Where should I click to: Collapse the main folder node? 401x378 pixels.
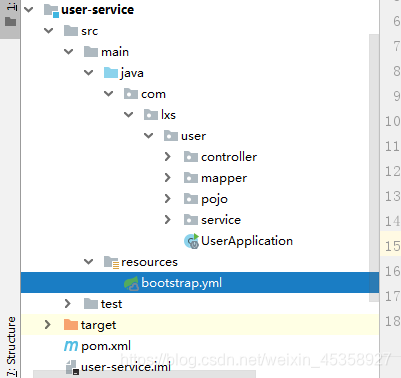[x=69, y=52]
